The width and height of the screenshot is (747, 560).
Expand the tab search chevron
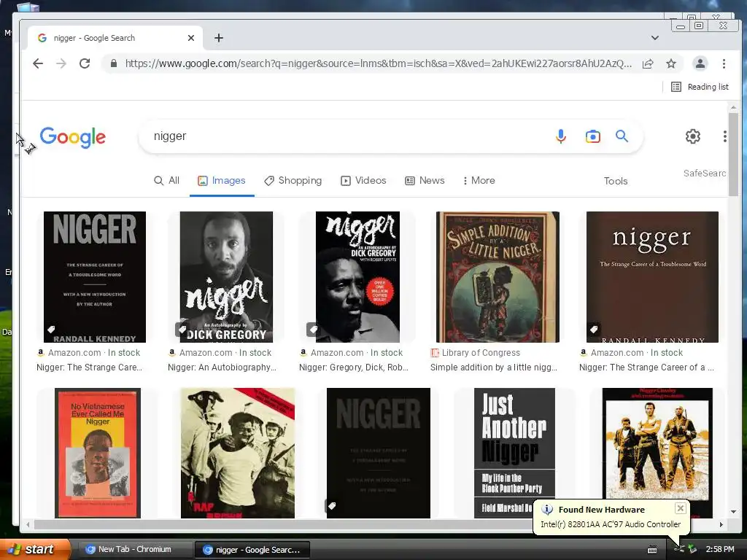click(655, 38)
